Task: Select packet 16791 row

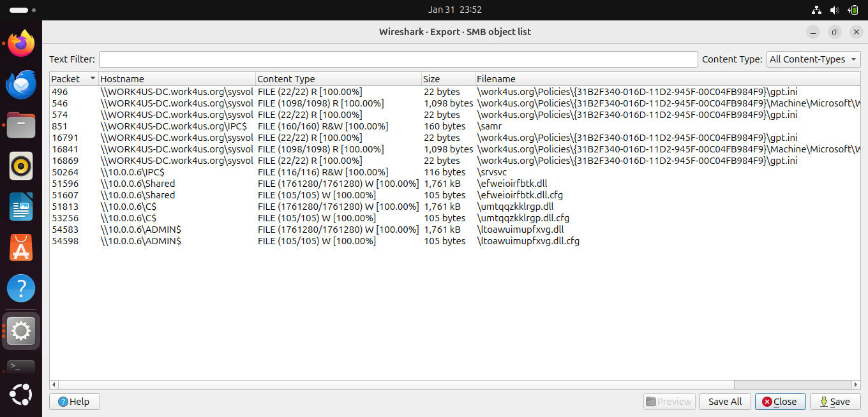Action: (455, 138)
